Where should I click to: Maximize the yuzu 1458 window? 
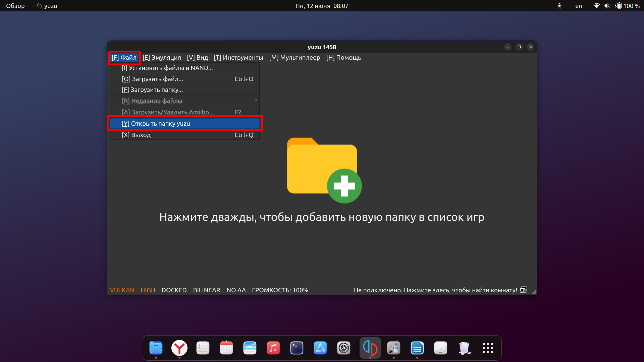(x=519, y=47)
